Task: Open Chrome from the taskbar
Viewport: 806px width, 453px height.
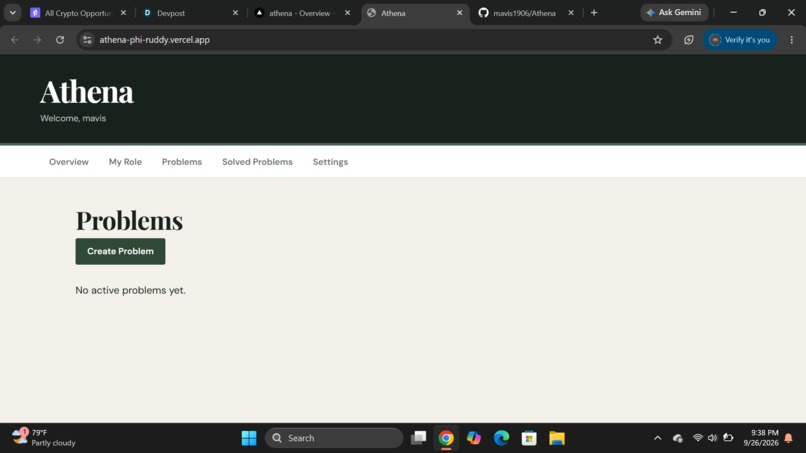Action: 446,438
